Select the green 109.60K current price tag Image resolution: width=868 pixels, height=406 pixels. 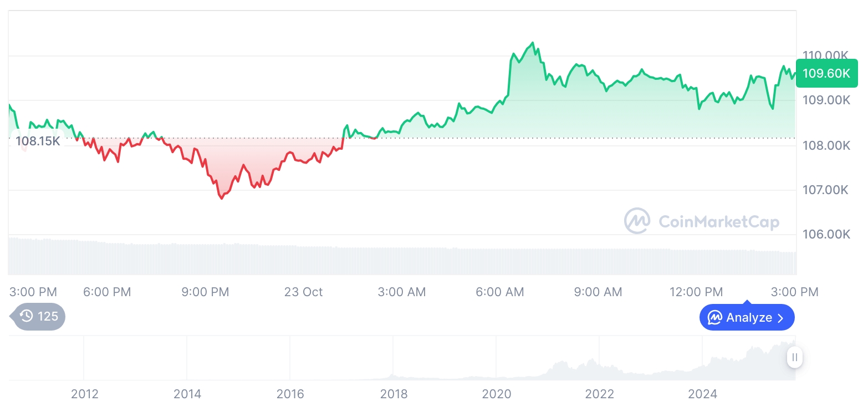[x=826, y=73]
